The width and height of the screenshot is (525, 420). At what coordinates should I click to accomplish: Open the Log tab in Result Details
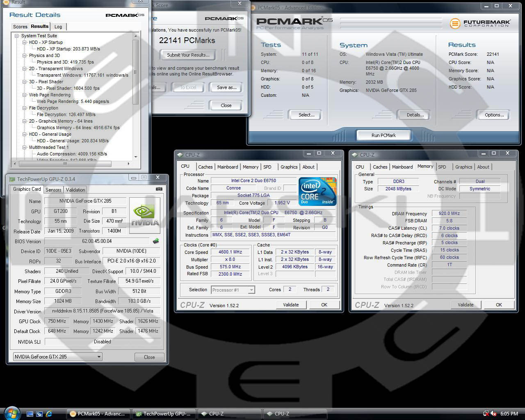tap(58, 27)
